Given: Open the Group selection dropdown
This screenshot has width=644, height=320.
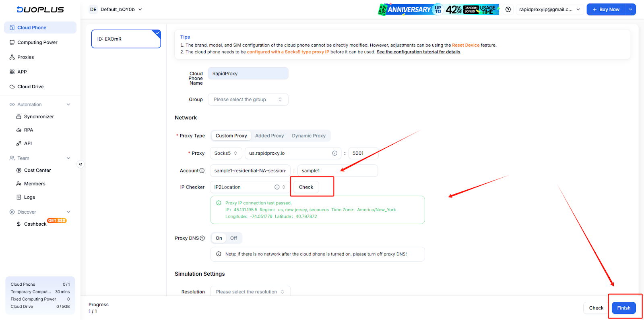Looking at the screenshot, I should (248, 100).
